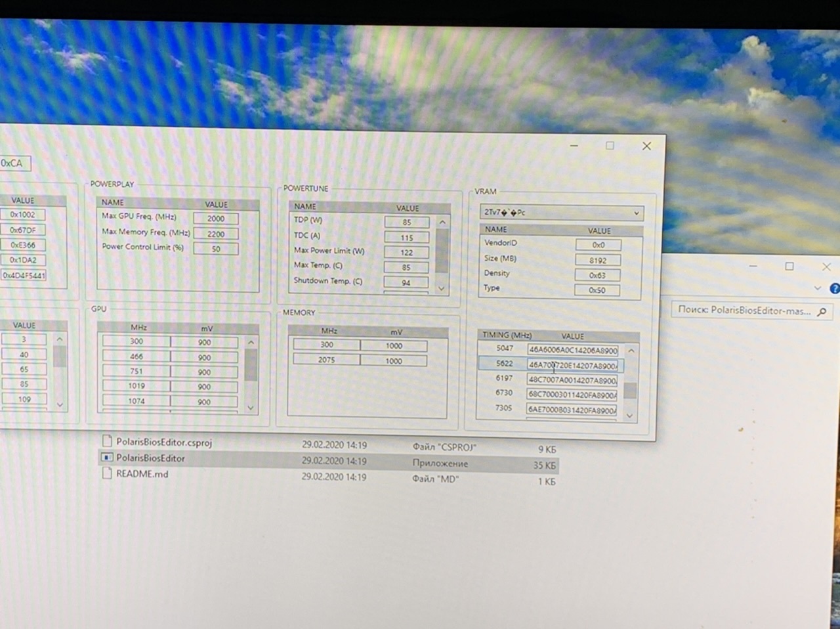
Task: Select the 6730 timing value field
Action: 572,395
